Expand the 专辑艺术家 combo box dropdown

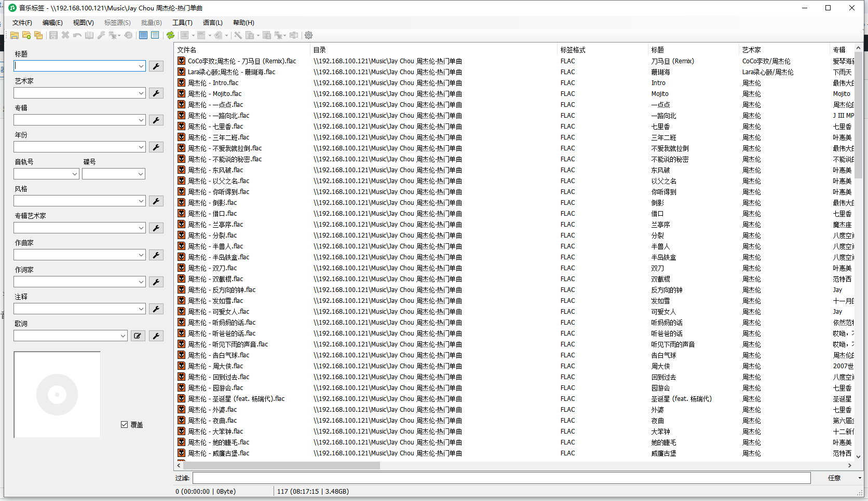pos(141,228)
